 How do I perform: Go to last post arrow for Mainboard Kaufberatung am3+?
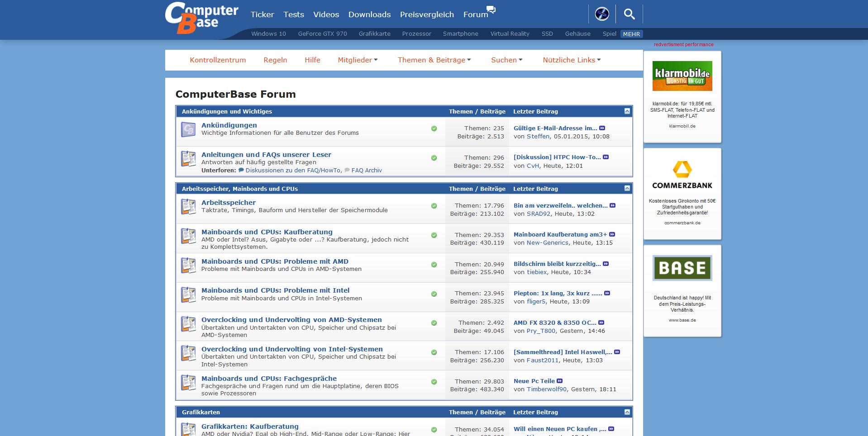612,234
